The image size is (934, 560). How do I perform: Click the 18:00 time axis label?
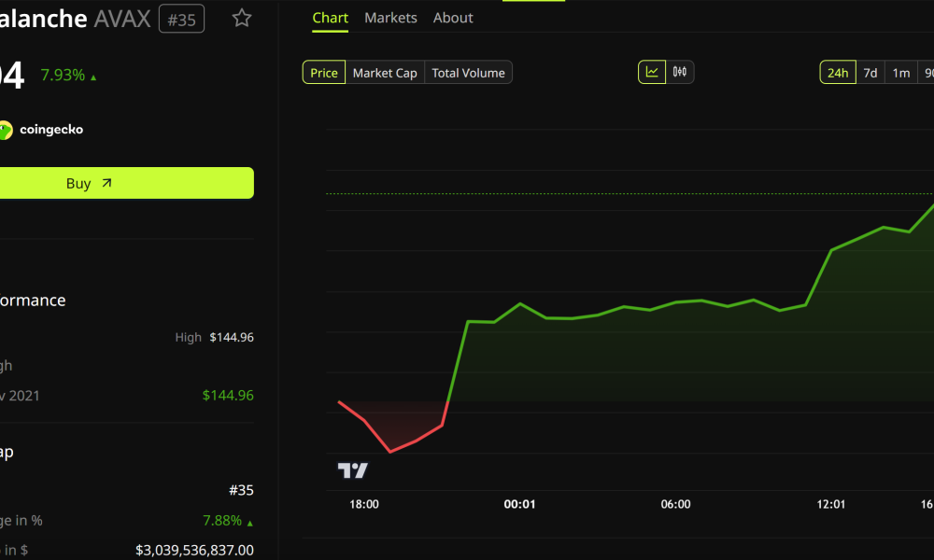pyautogui.click(x=364, y=504)
